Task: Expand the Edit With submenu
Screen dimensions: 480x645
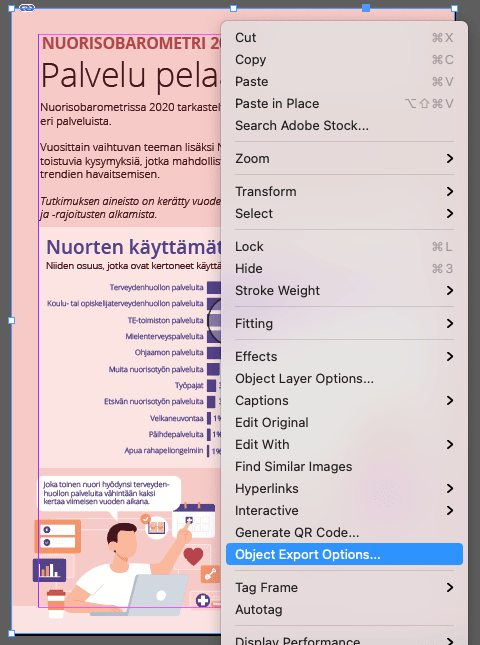Action: coord(344,444)
